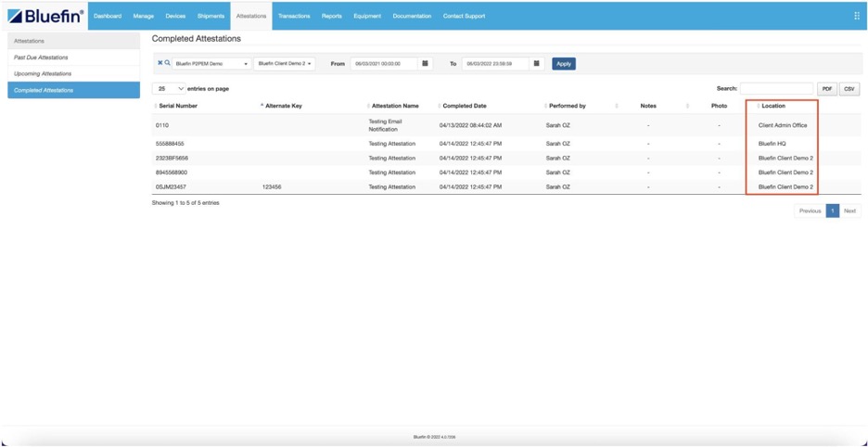Click serial number 0SJM23457
This screenshot has width=868, height=447.
point(171,187)
